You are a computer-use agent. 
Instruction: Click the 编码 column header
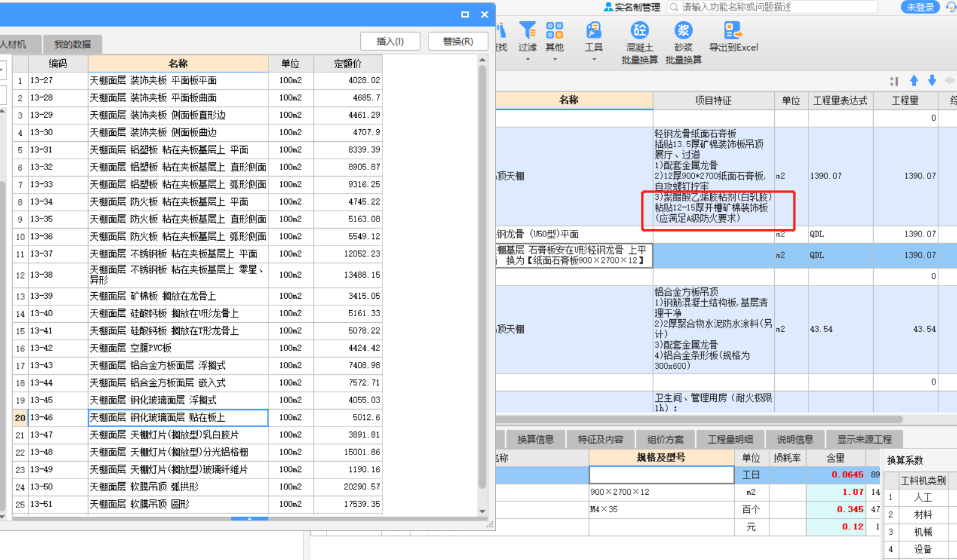[58, 63]
